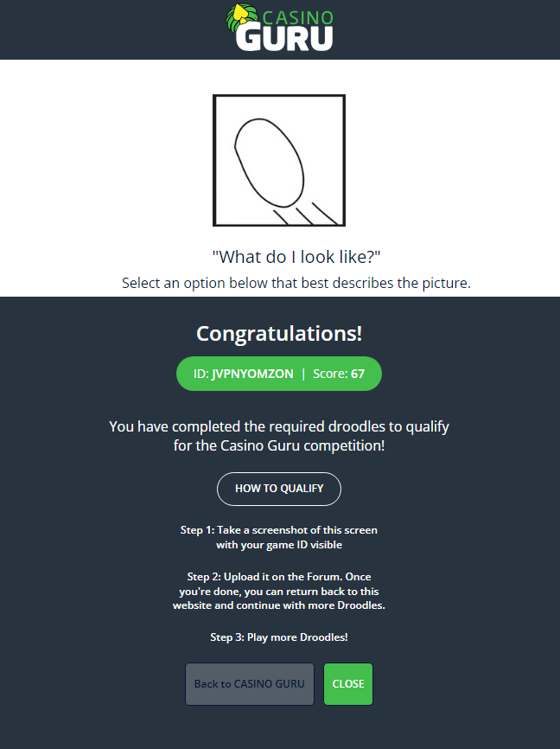The height and width of the screenshot is (749, 560).
Task: Click the oval shape in the droodle
Action: 270,163
